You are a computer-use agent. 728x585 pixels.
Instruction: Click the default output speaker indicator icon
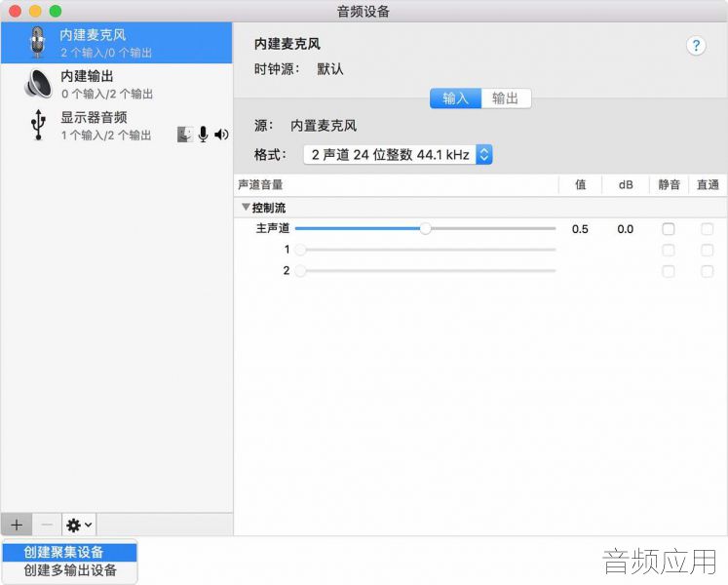click(221, 135)
